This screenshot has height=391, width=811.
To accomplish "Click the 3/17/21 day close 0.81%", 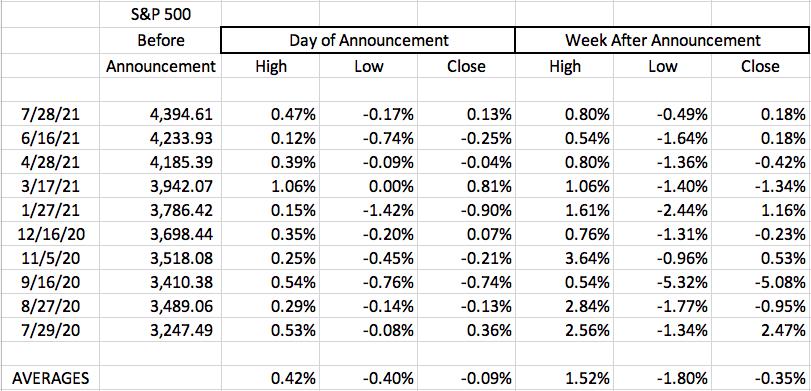I will click(466, 186).
